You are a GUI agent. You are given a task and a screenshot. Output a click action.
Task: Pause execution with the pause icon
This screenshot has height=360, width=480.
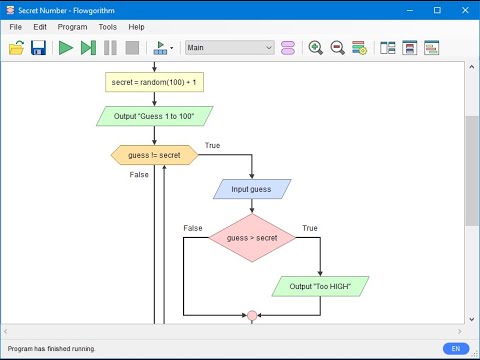coord(110,48)
